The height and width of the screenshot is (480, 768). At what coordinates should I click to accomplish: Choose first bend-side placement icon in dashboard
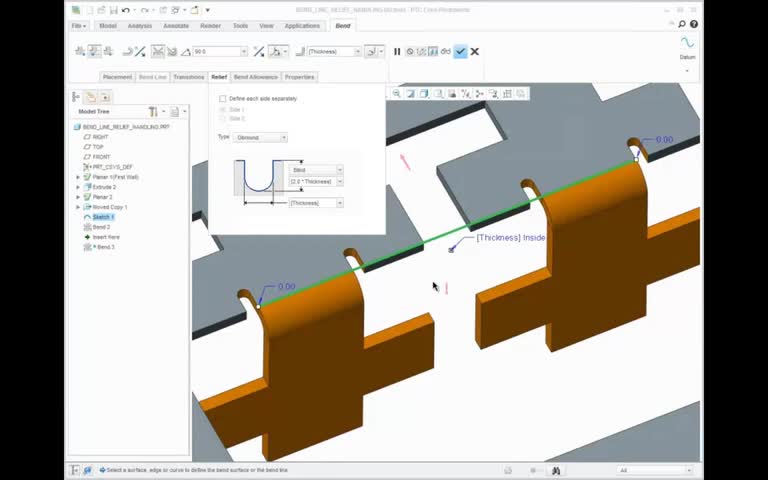pos(80,51)
